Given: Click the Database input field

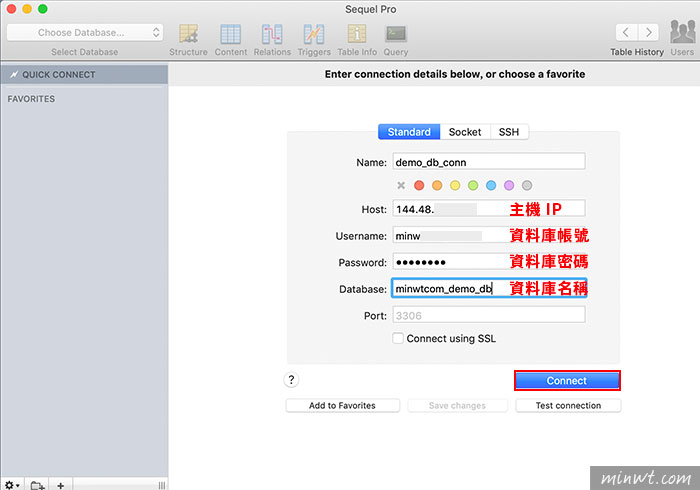Looking at the screenshot, I should [489, 288].
